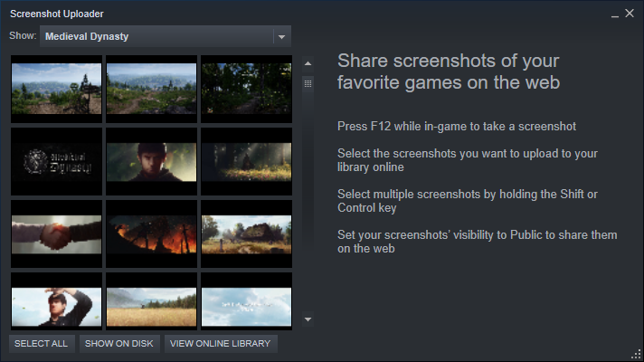Screen dimensions: 644x362
Task: Click the scrollbar thumb grip
Action: pyautogui.click(x=308, y=84)
